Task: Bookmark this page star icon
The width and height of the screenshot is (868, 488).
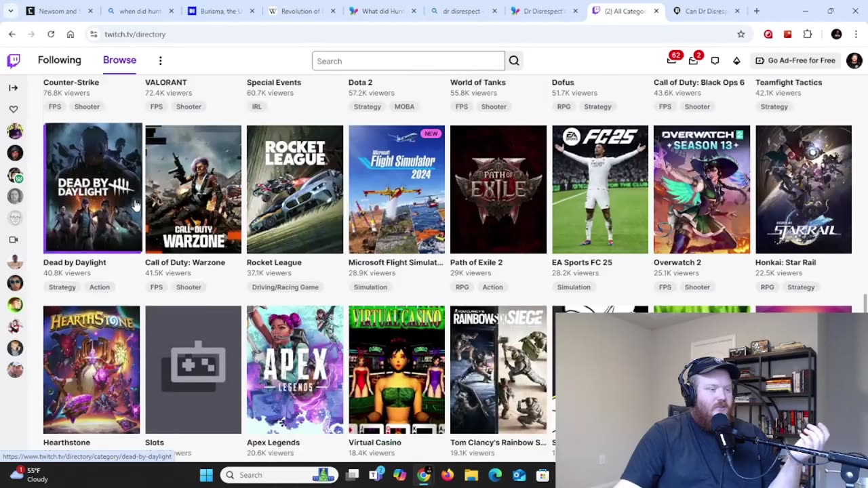Action: (x=741, y=34)
